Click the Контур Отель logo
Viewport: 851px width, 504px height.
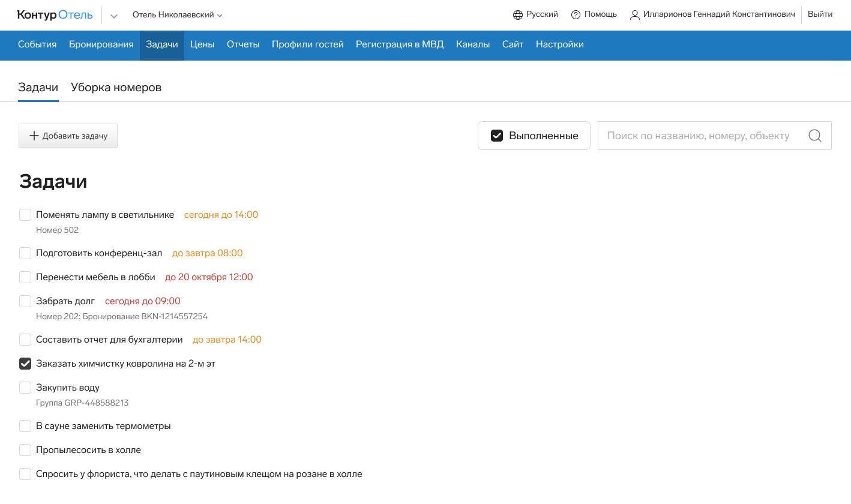click(55, 14)
